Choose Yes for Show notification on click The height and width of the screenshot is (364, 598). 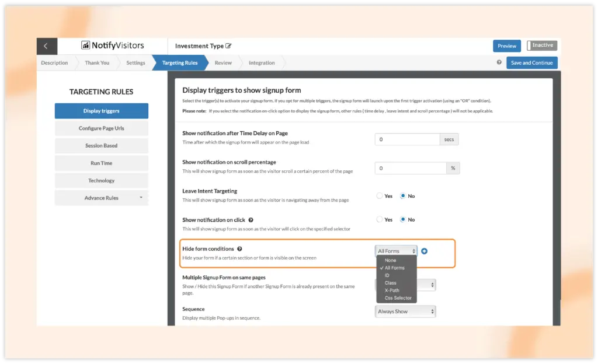pyautogui.click(x=380, y=220)
